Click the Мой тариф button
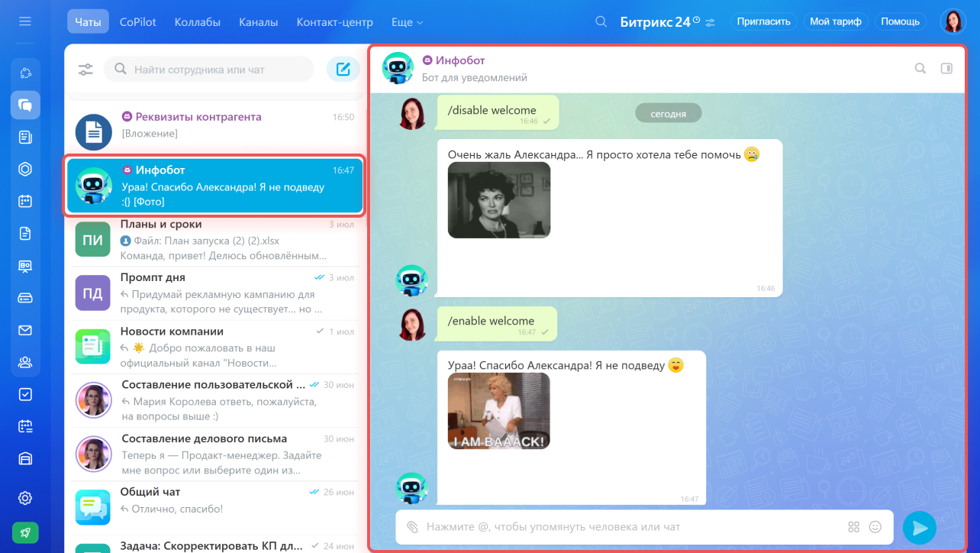980x553 pixels. click(836, 21)
